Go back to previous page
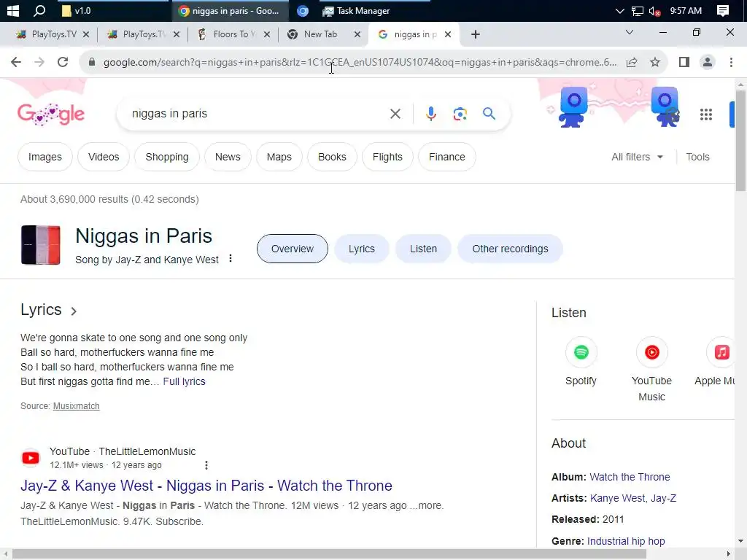The image size is (747, 560). pos(16,62)
